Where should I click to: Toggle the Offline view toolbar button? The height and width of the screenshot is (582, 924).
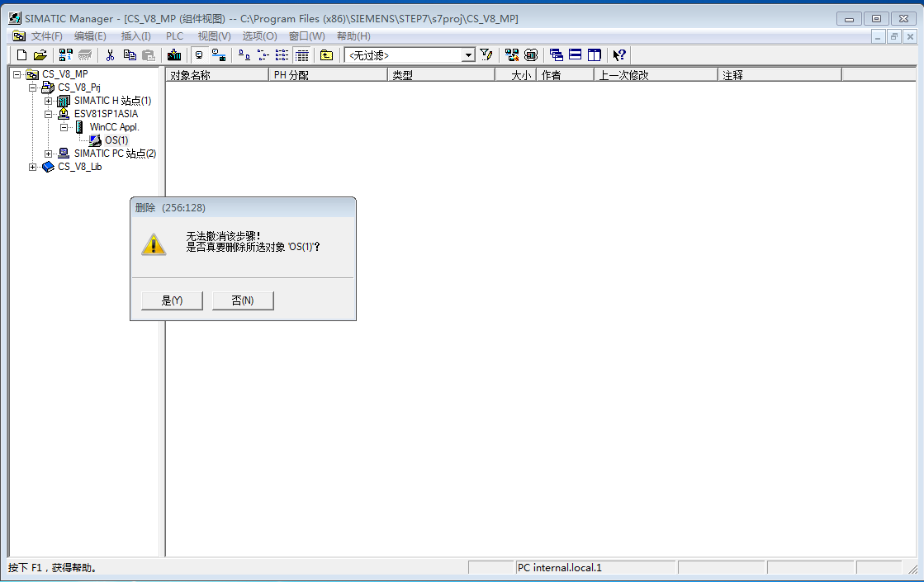199,55
